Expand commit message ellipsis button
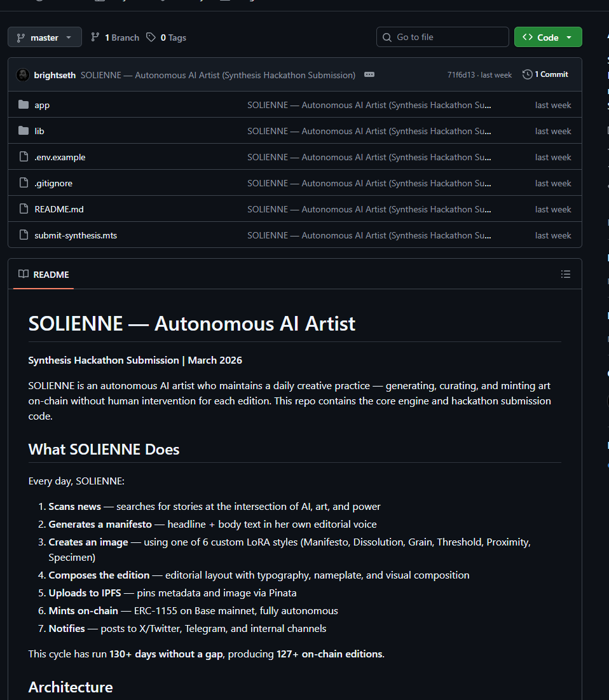This screenshot has width=609, height=700. [369, 74]
